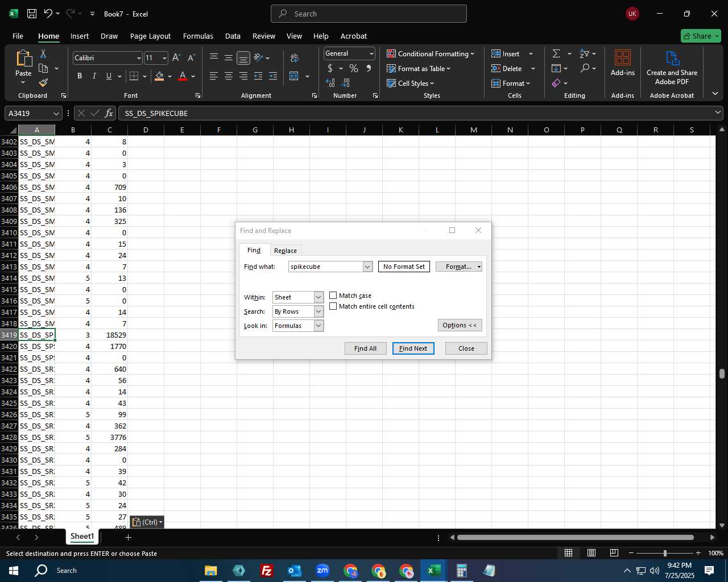Click the Find & Select magnifier icon

tap(585, 68)
